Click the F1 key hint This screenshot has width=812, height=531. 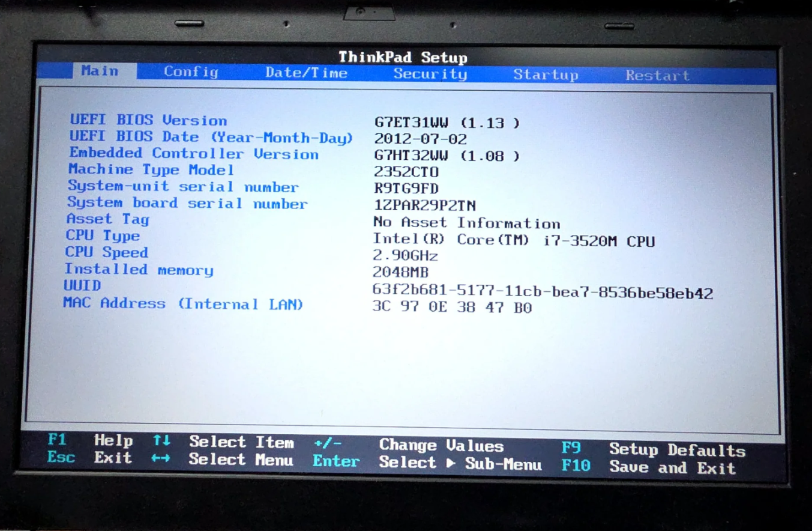[x=58, y=440]
